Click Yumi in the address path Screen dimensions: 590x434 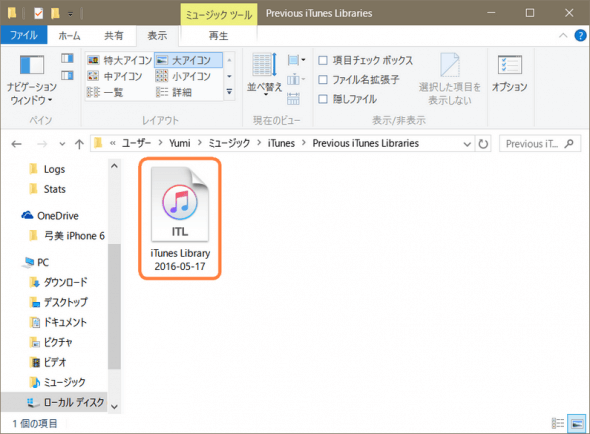(180, 143)
